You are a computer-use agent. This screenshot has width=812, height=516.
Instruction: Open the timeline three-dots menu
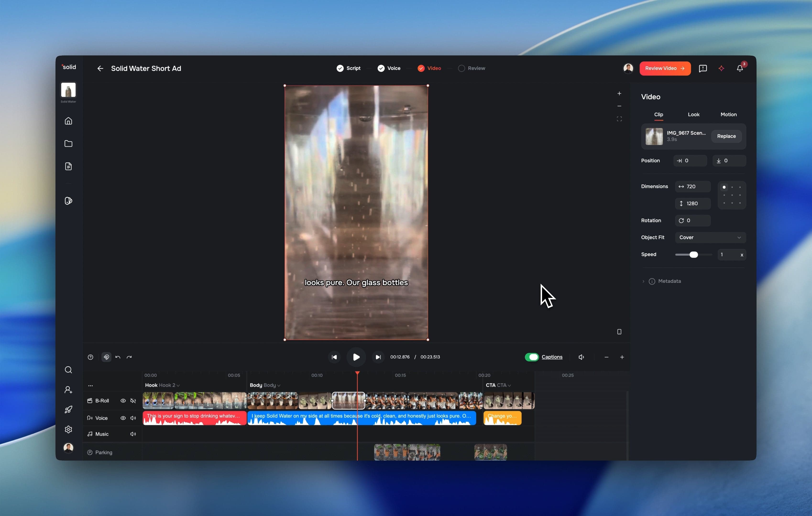point(90,386)
